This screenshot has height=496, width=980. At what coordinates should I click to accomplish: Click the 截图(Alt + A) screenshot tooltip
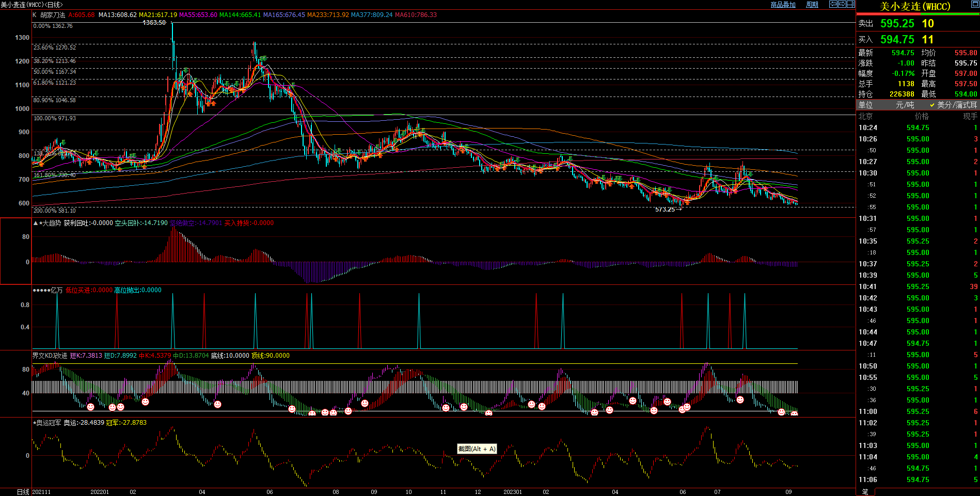point(477,449)
